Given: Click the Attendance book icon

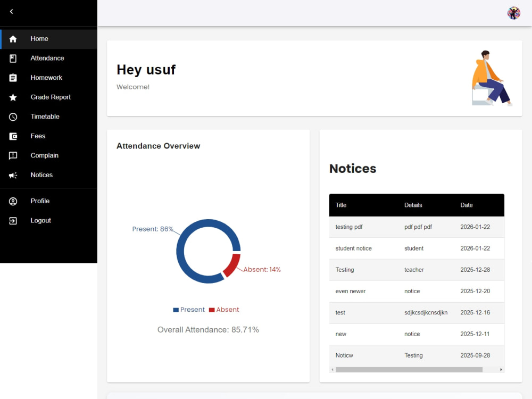Looking at the screenshot, I should [x=13, y=59].
